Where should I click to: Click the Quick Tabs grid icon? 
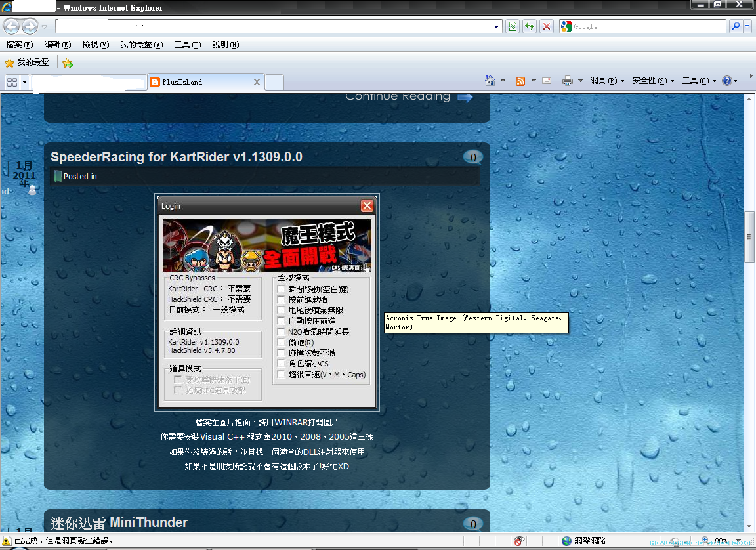[x=12, y=83]
